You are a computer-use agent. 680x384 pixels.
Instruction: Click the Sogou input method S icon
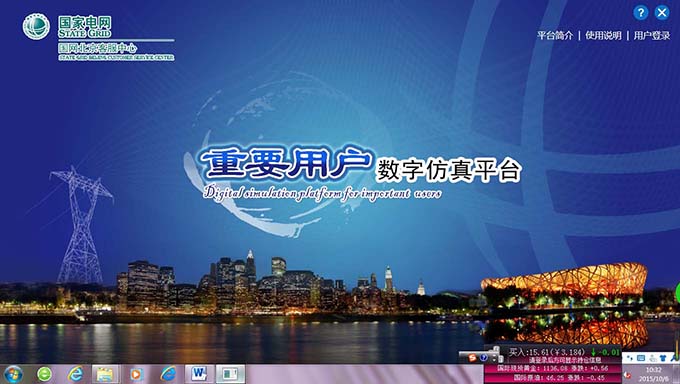(x=472, y=358)
